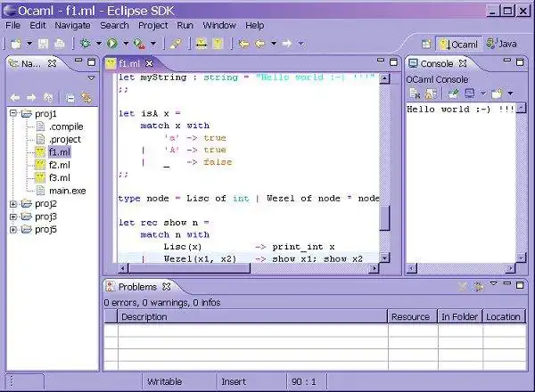Click the editor vertical scrollbar thumb
Viewport: 535px width, 392px height.
pyautogui.click(x=384, y=218)
